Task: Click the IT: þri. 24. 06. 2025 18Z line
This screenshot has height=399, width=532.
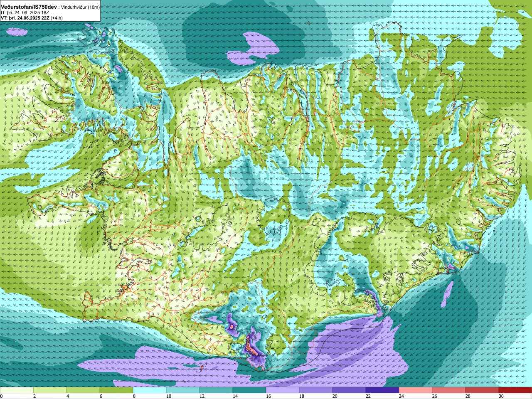Action: pos(25,13)
